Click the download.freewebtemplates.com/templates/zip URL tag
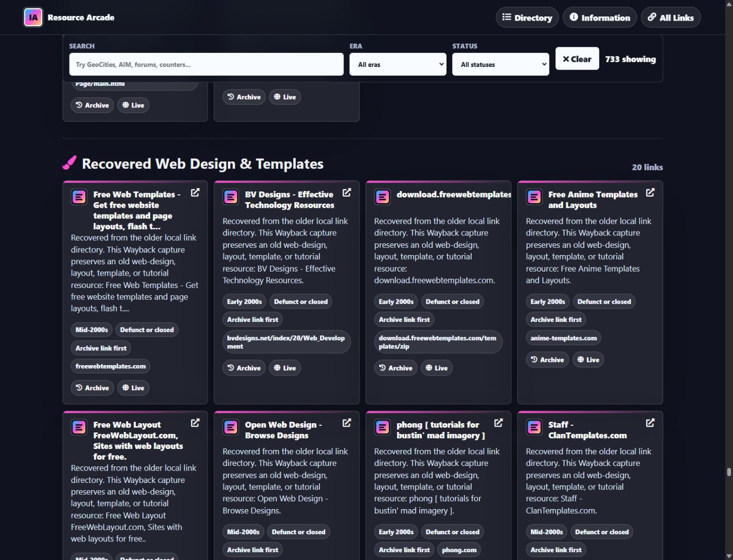This screenshot has height=560, width=733. pyautogui.click(x=438, y=342)
